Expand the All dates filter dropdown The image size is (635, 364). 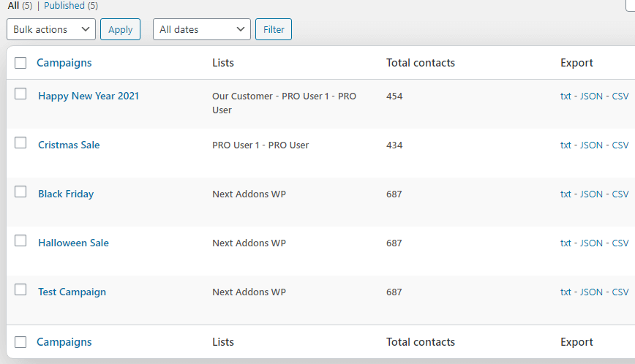pyautogui.click(x=202, y=29)
